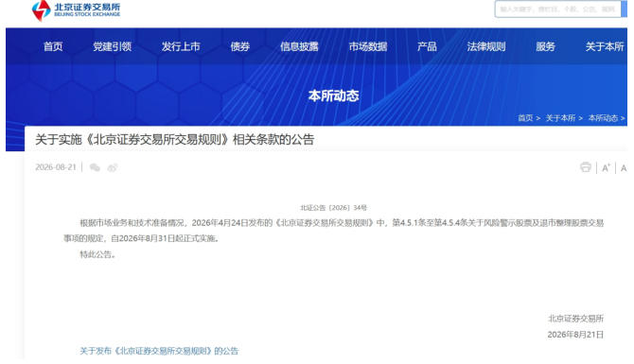Expand the 市场数据 navigation menu
This screenshot has height=364, width=634.
tap(368, 47)
